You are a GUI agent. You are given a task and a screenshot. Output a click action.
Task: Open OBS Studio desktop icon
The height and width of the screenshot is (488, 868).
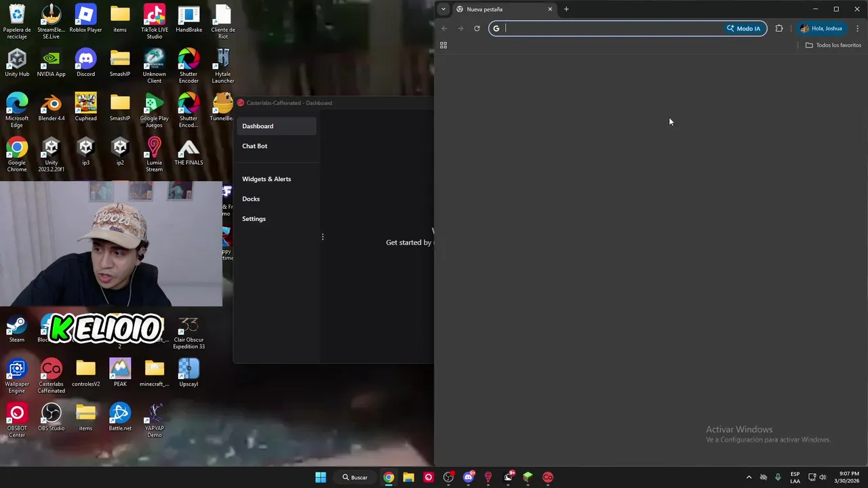coord(52,417)
